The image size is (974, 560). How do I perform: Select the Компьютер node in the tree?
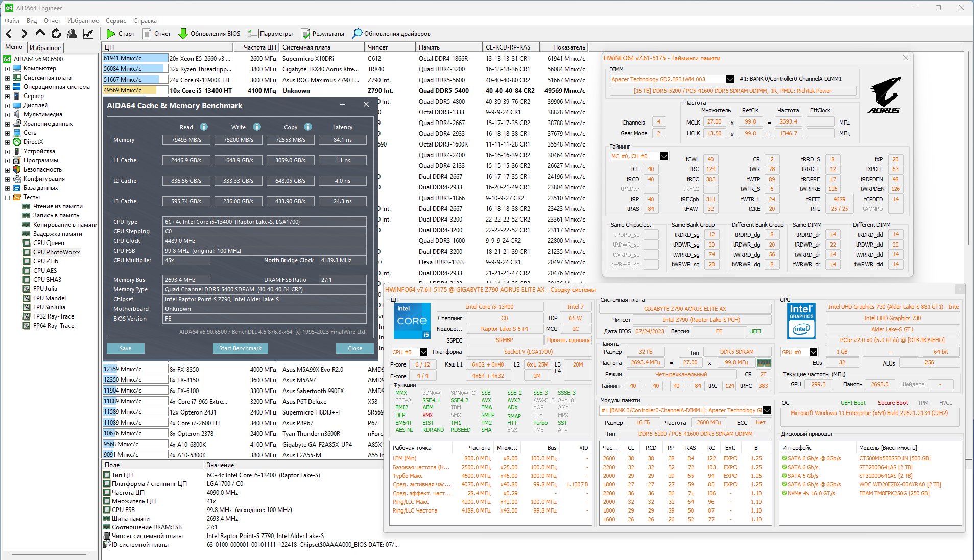39,68
